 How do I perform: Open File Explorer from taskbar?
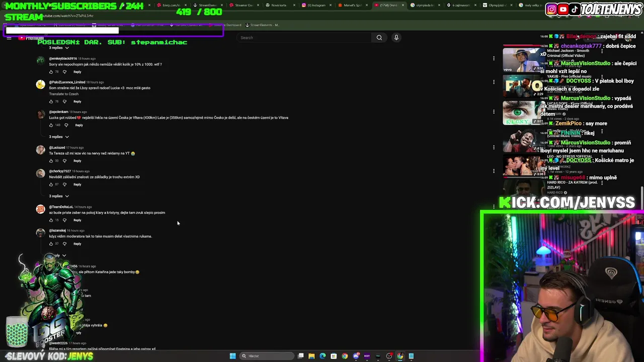[x=311, y=356]
